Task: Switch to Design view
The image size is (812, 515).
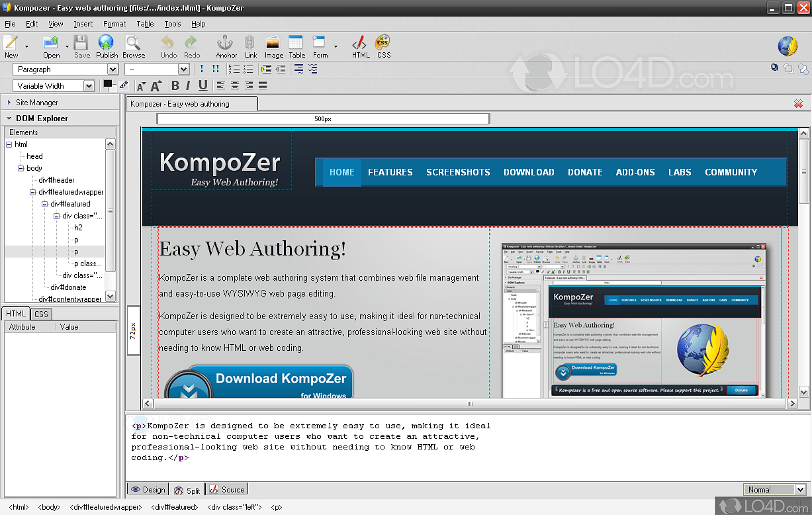Action: [148, 490]
